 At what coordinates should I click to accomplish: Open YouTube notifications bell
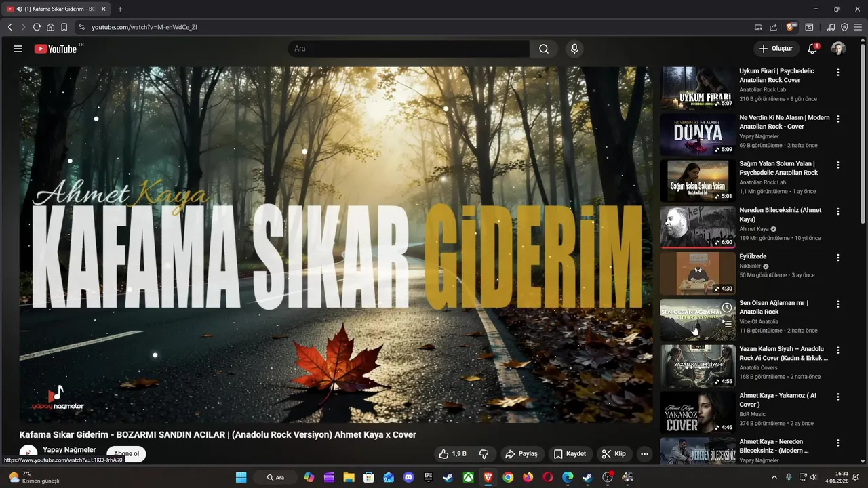pyautogui.click(x=812, y=49)
